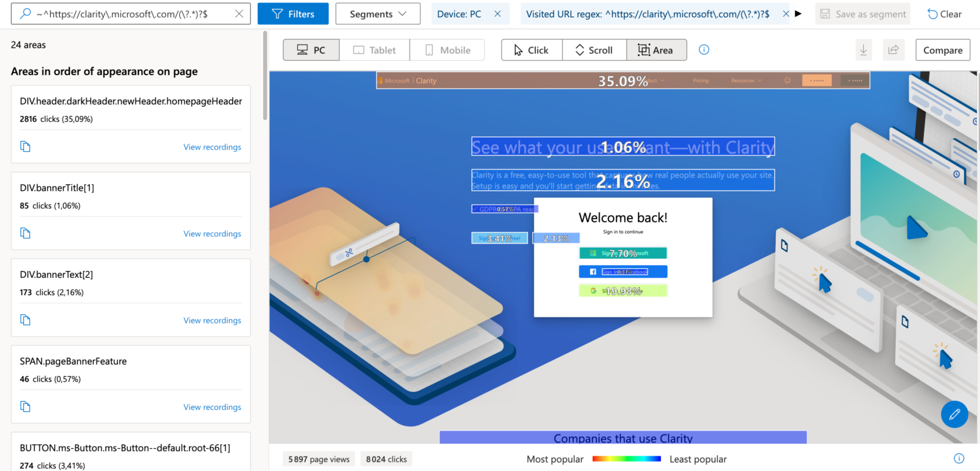
Task: Select the Click heatmap tab
Action: 531,50
